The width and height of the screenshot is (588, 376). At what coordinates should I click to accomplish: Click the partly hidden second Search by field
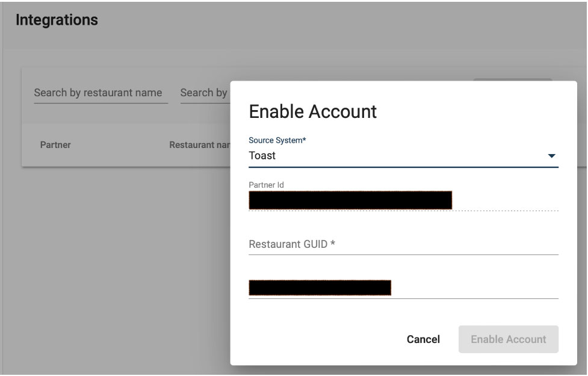click(x=205, y=93)
